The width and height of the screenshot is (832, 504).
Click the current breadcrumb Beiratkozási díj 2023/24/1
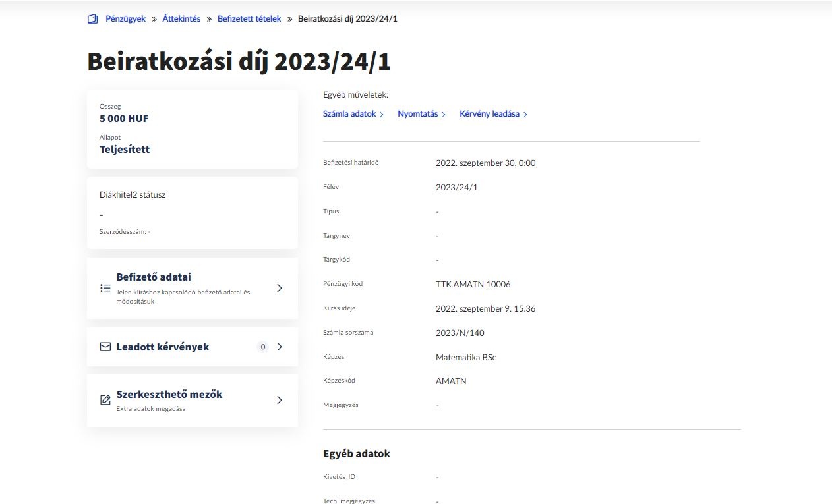pos(348,19)
